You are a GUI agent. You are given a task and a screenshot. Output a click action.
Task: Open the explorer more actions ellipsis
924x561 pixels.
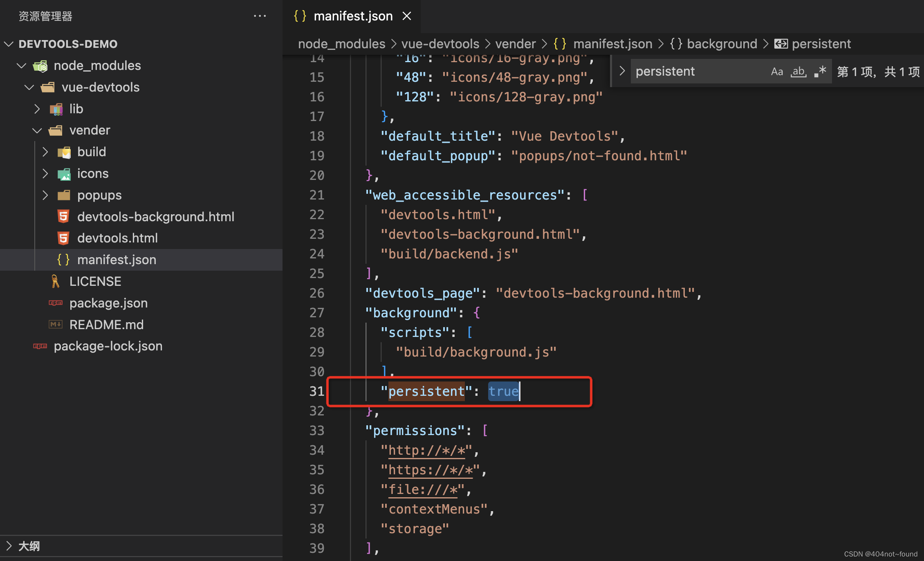[260, 16]
